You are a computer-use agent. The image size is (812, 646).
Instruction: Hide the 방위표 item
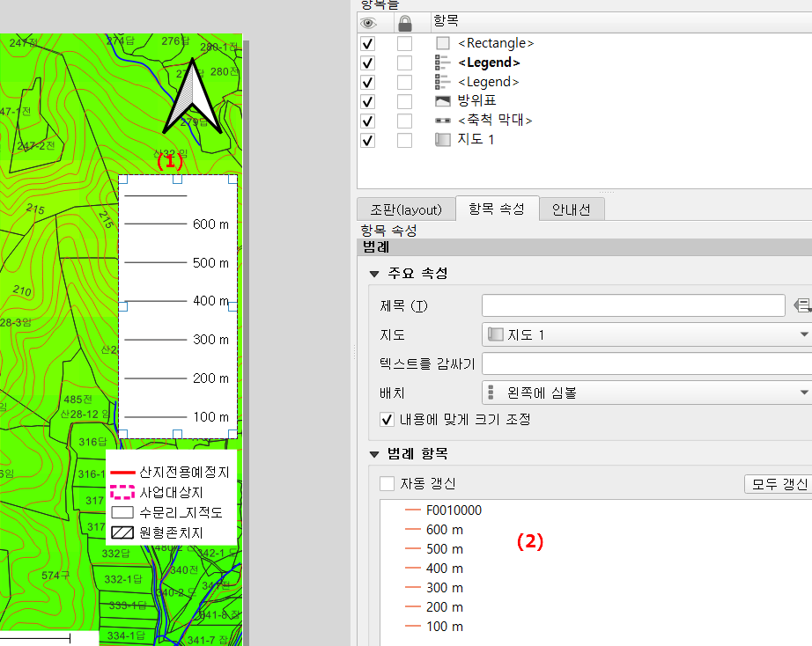click(x=367, y=102)
